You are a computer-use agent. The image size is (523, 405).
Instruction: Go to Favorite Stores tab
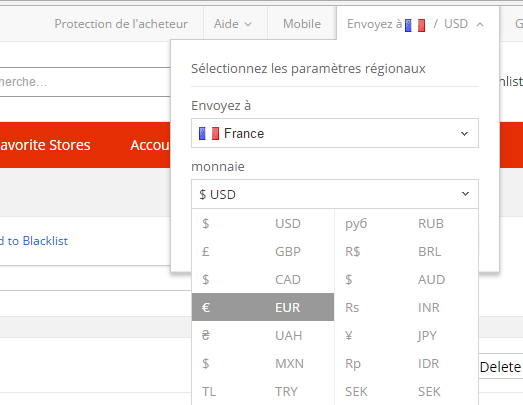coord(45,145)
